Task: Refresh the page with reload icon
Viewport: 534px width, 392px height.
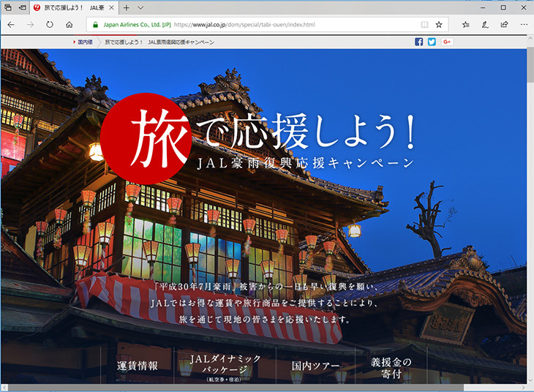Action: [50, 24]
